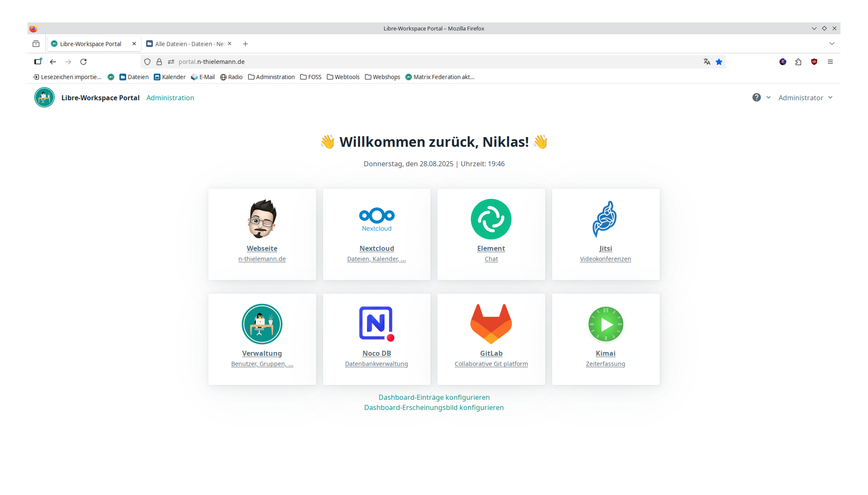Click the Element chat logo
This screenshot has height=495, width=868.
491,219
